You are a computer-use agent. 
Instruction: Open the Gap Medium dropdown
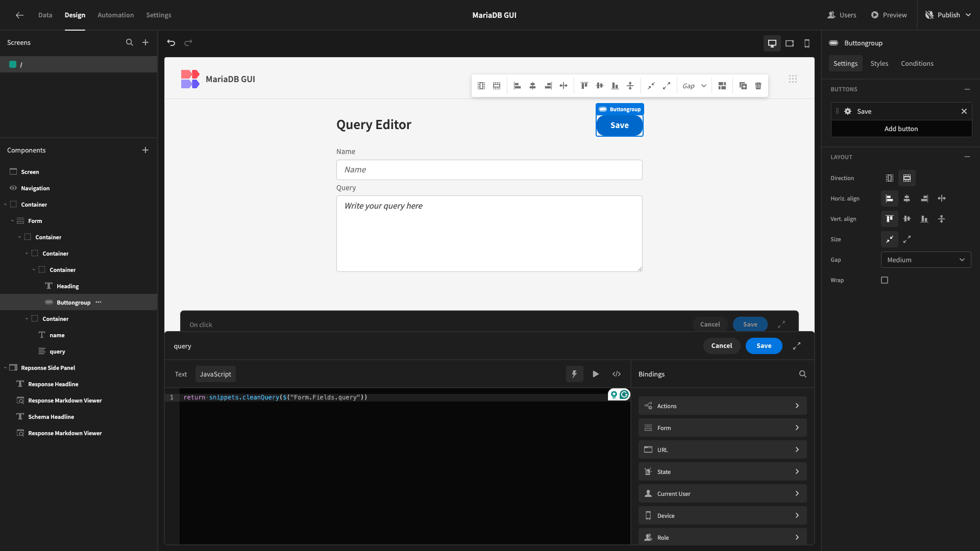pyautogui.click(x=926, y=260)
